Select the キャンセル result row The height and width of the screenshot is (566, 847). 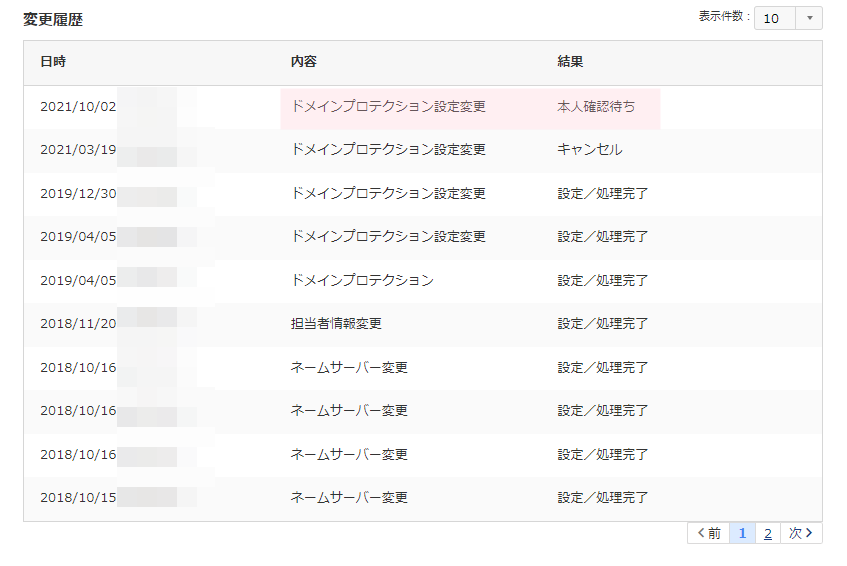click(x=423, y=150)
